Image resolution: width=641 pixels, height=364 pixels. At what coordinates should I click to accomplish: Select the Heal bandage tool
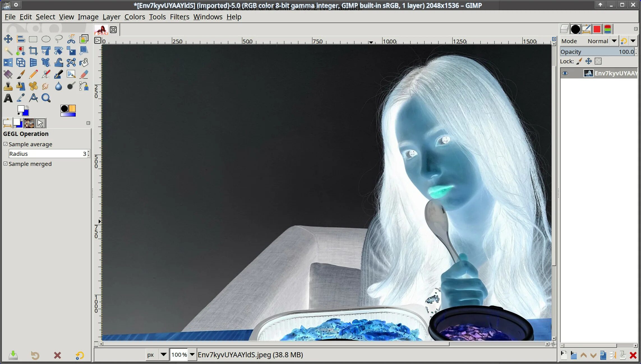pos(33,86)
